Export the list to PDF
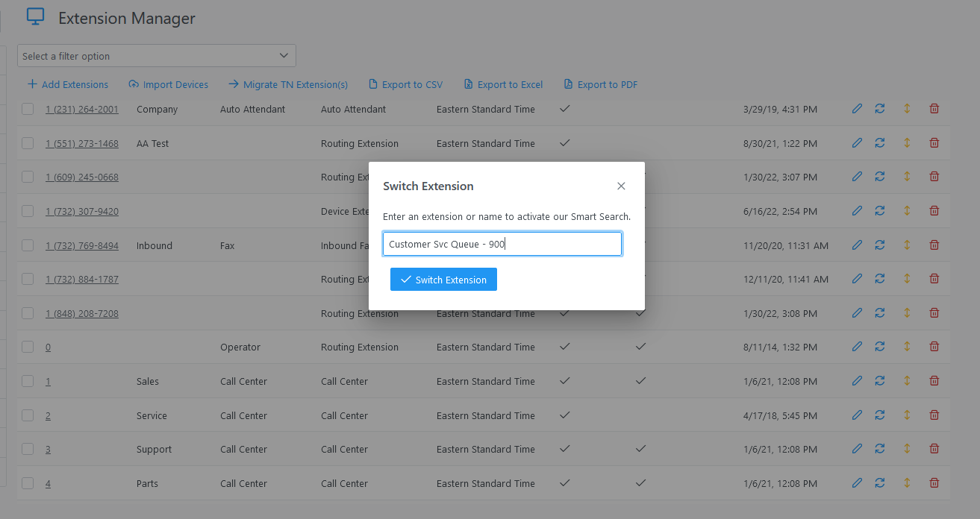The width and height of the screenshot is (980, 519). pyautogui.click(x=601, y=84)
